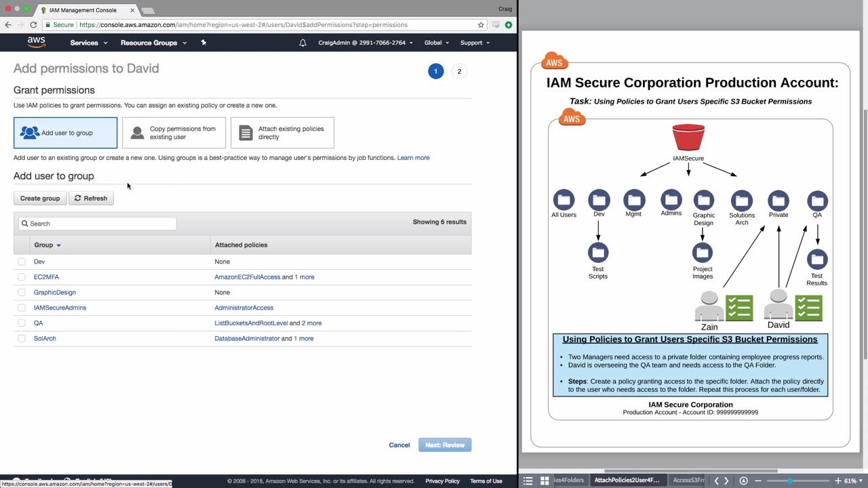
Task: Select the IAM Management Console browser tab
Action: click(85, 10)
